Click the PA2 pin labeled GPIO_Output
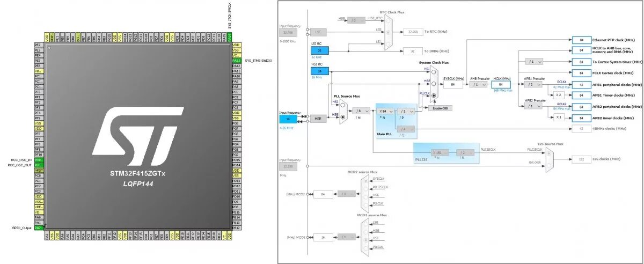Image resolution: width=644 pixels, height=264 pixels. [38, 228]
